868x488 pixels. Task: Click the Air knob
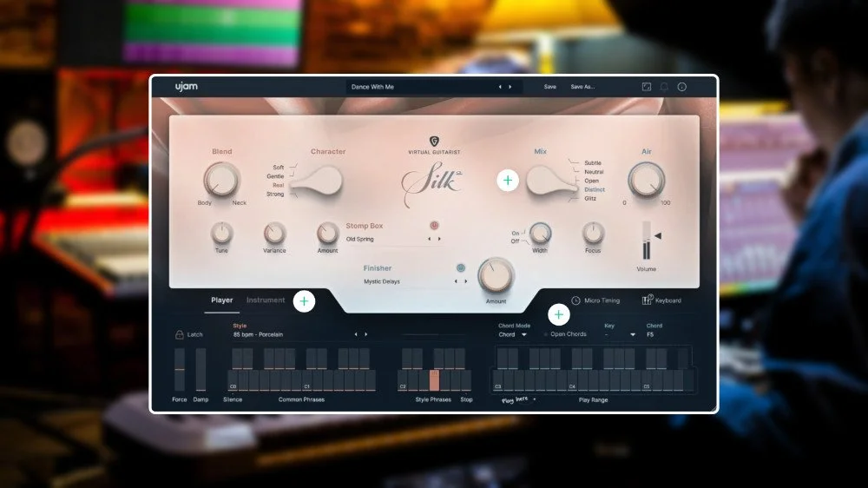(x=646, y=180)
